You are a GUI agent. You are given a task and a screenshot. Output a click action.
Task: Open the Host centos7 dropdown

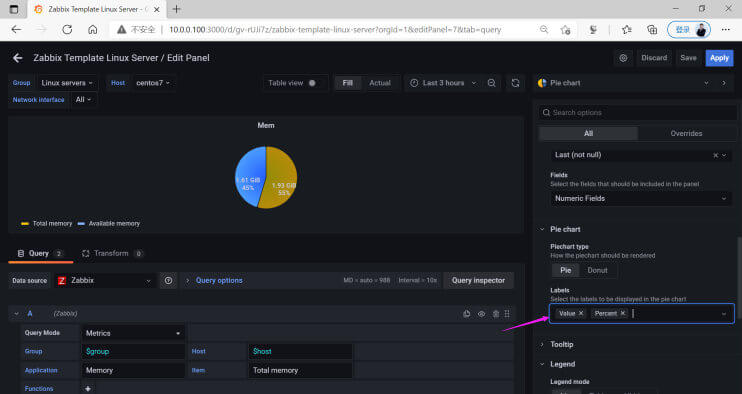(153, 83)
